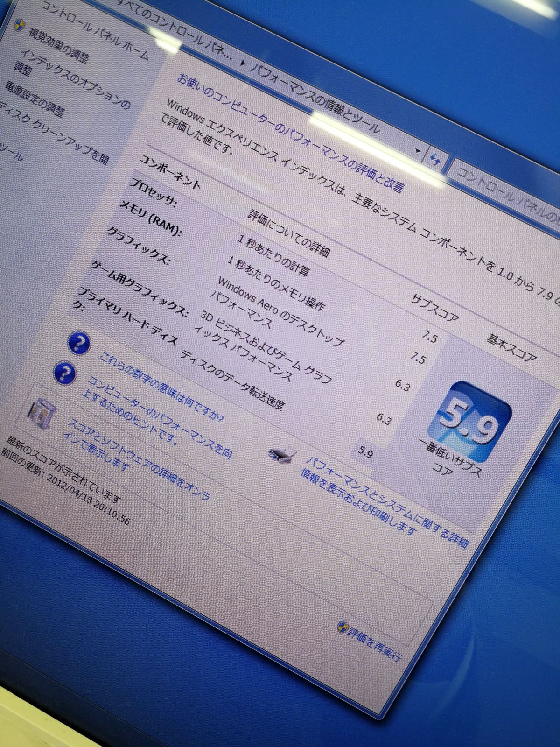
Task: Click the help icon beside これらの数字の意味は何ですか
Action: (x=79, y=343)
